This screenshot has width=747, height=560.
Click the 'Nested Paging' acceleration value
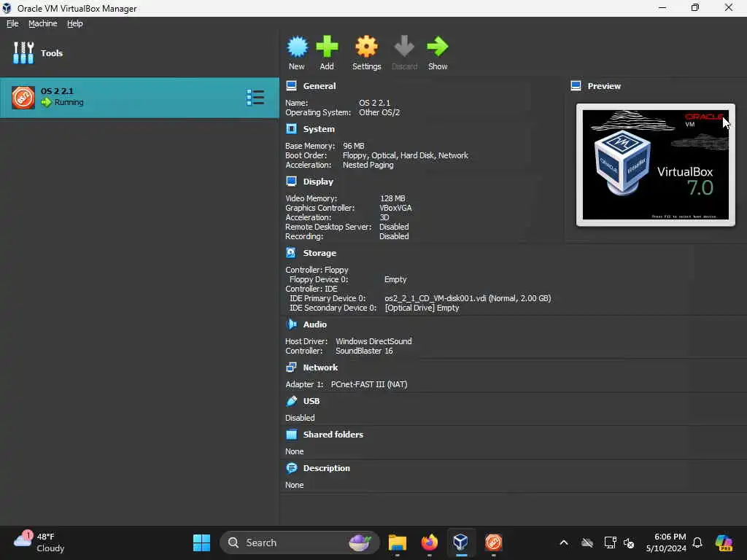pos(368,165)
